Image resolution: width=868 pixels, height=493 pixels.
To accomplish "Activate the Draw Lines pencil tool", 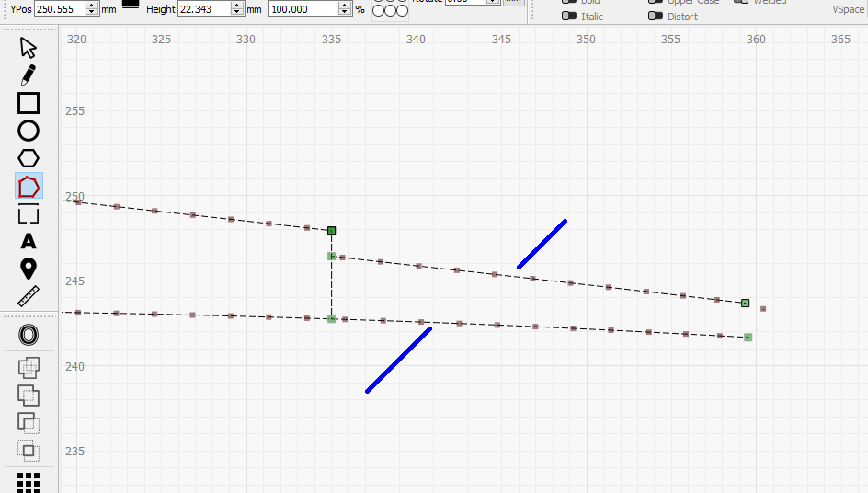I will tap(29, 75).
